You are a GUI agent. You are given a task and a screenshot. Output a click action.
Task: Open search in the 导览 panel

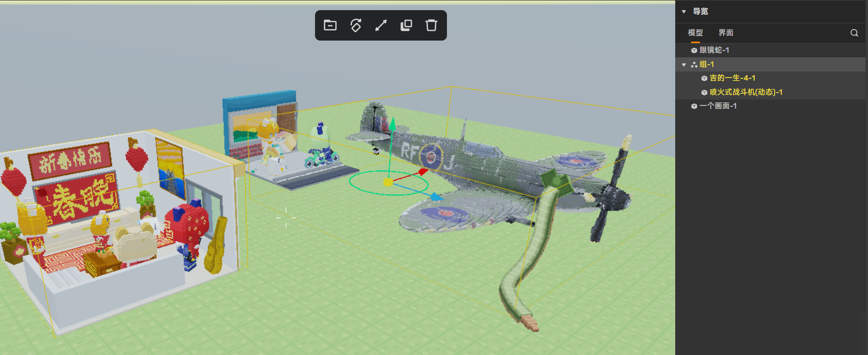(854, 33)
